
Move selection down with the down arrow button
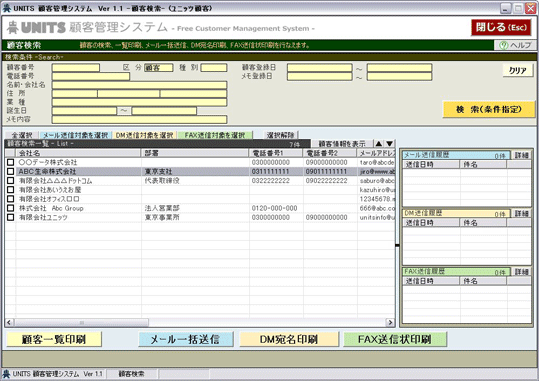(x=389, y=144)
